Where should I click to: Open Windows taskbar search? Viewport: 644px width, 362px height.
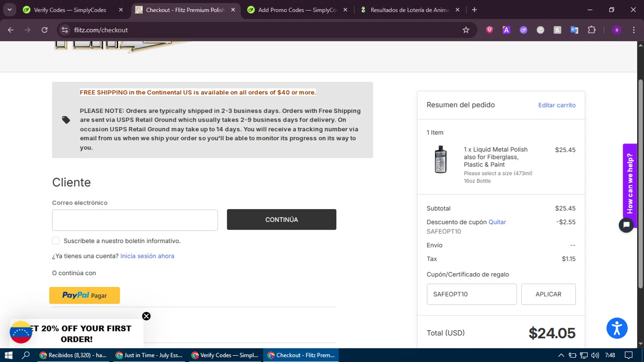[26, 355]
